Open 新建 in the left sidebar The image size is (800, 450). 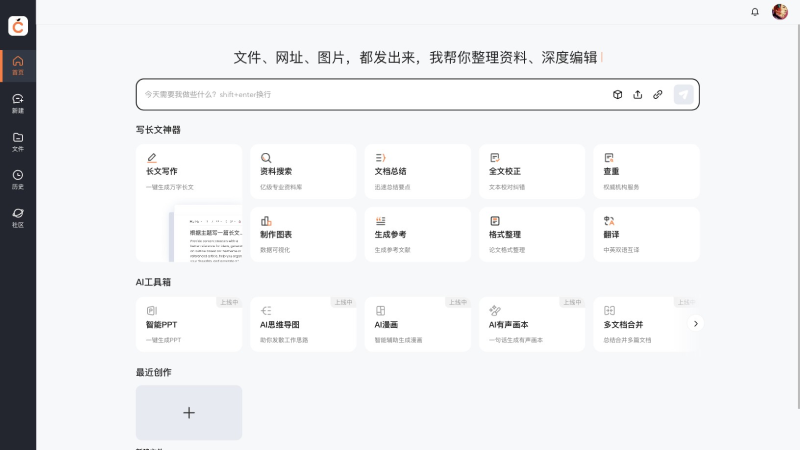click(x=18, y=102)
